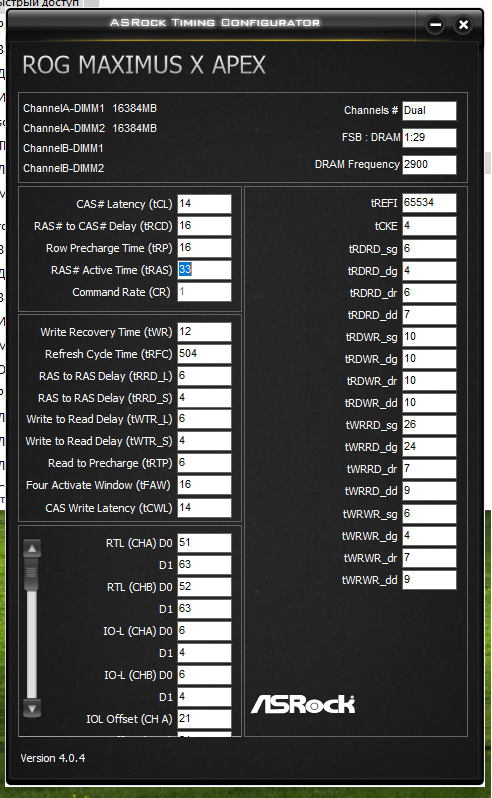Click the Command Rate (CR) field
Viewport: 492px width, 798px height.
point(204,292)
